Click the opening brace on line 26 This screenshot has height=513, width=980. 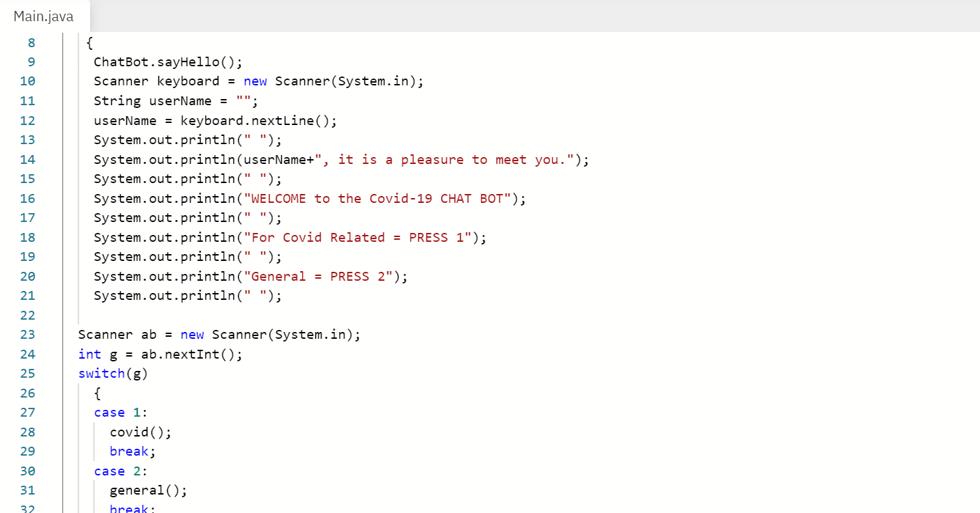coord(98,393)
